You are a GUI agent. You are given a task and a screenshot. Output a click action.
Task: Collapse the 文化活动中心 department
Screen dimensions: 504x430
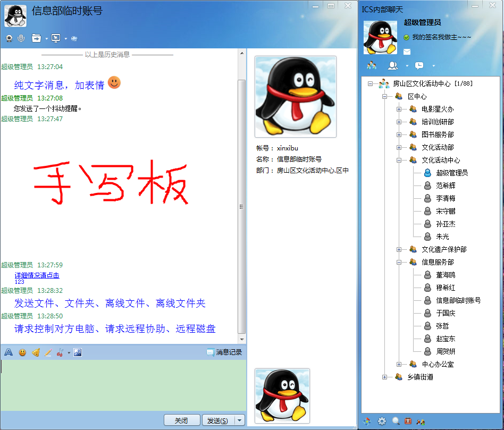pyautogui.click(x=399, y=160)
